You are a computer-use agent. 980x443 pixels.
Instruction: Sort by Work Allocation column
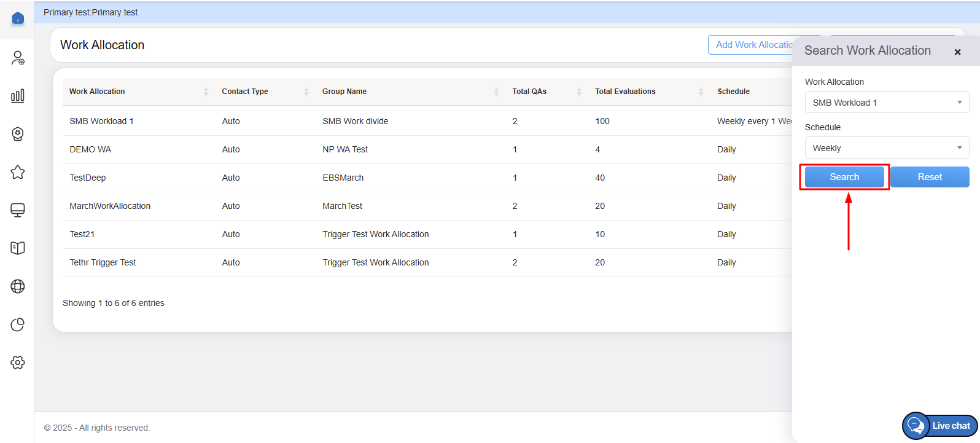[97, 92]
